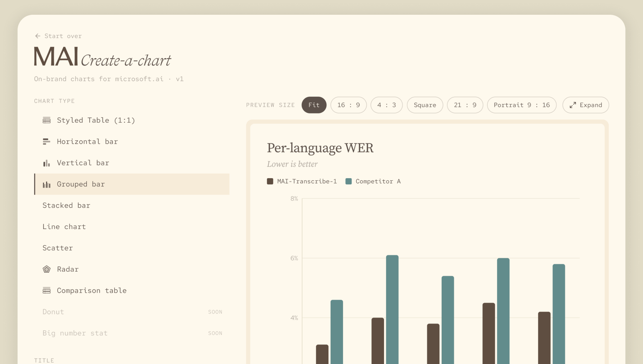Set preview size to 4 : 3
The width and height of the screenshot is (643, 364).
pos(387,105)
